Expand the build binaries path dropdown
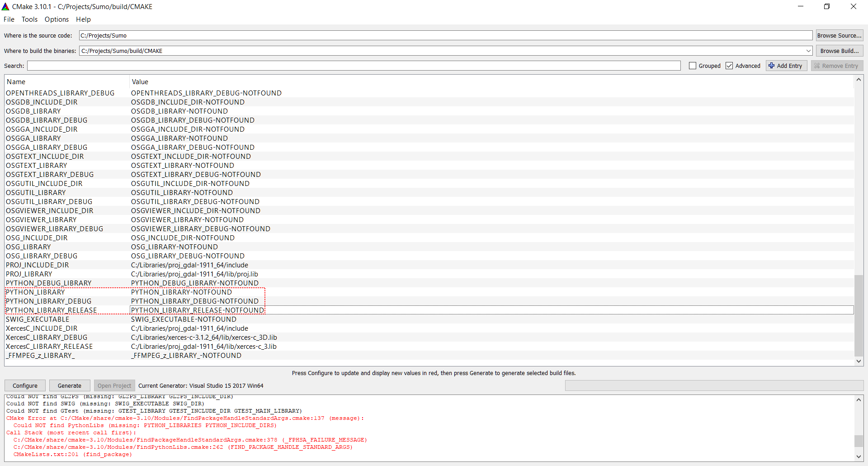868x466 pixels. 808,51
